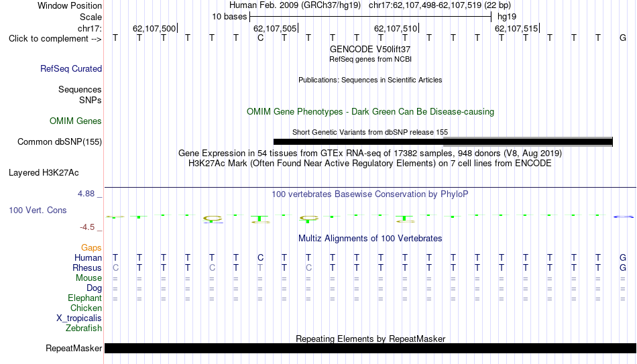Click the Mouse species label
The width and height of the screenshot is (637, 364).
pyautogui.click(x=89, y=278)
